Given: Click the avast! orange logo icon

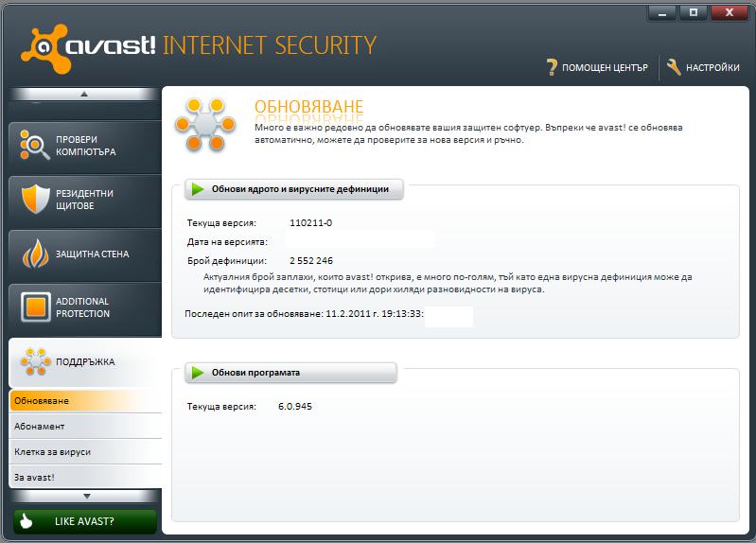Looking at the screenshot, I should tap(44, 48).
